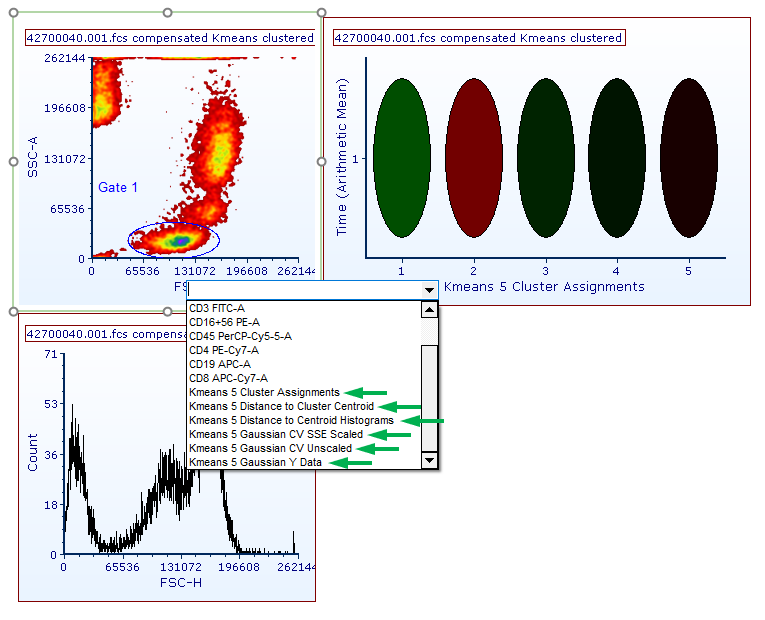This screenshot has width=765, height=620.
Task: Select cluster 5 dark brown ellipse
Action: coord(688,158)
